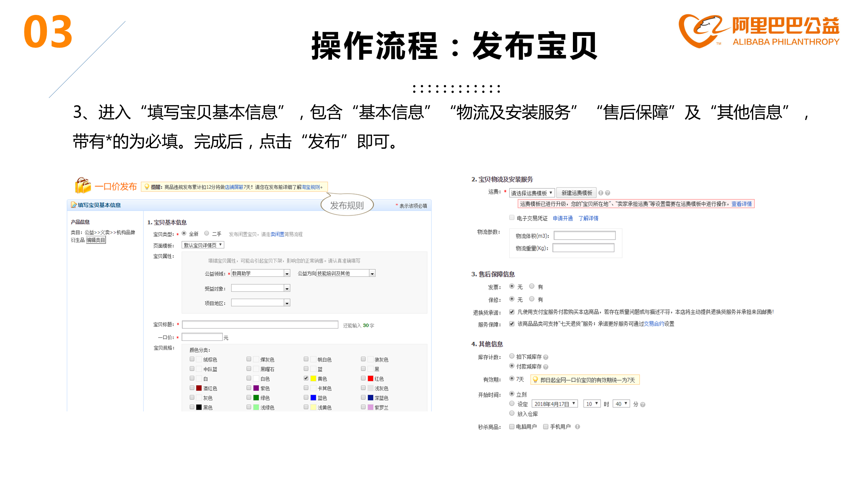Open the 交易合约 link
868x488 pixels.
click(x=654, y=324)
